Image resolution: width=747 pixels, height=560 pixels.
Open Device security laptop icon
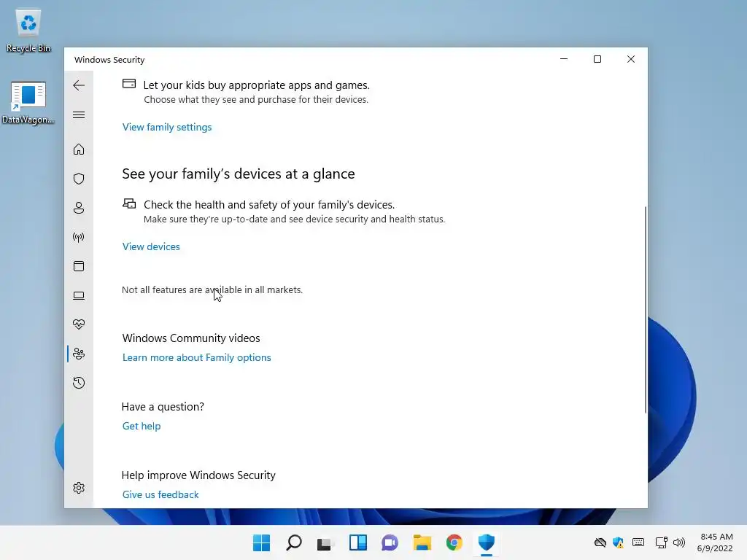79,295
